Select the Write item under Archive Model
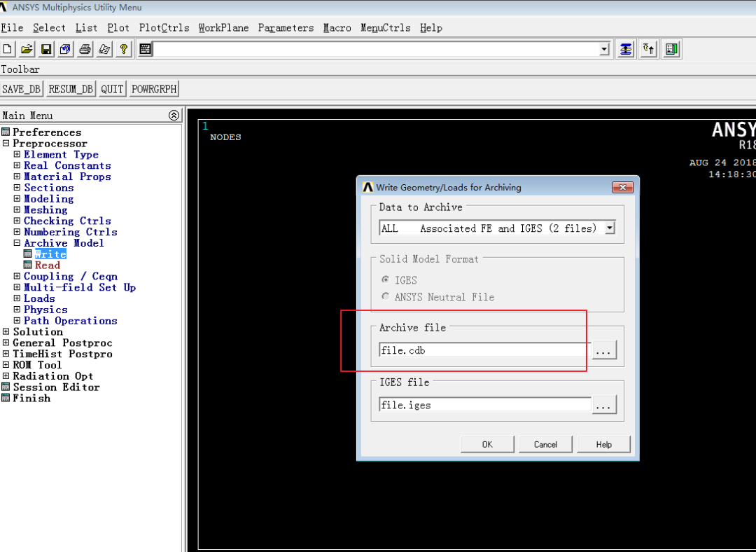The width and height of the screenshot is (756, 552). 50,254
